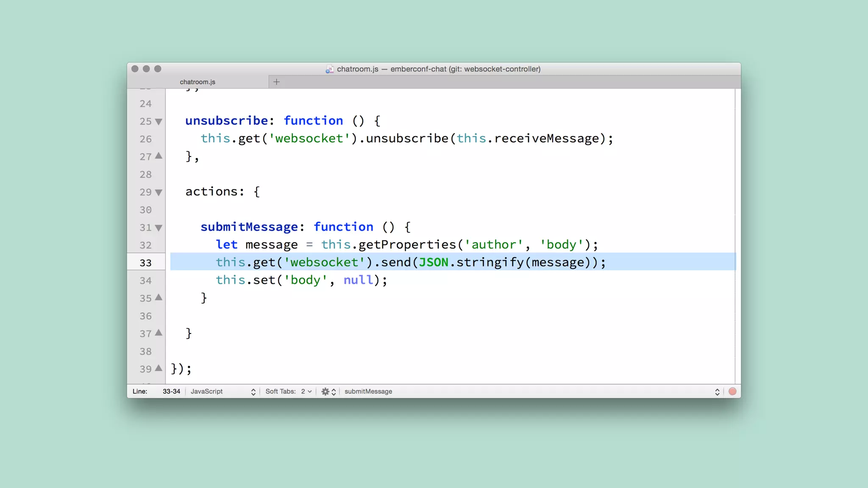Click the JS file icon in title bar
The image size is (868, 488).
point(329,69)
